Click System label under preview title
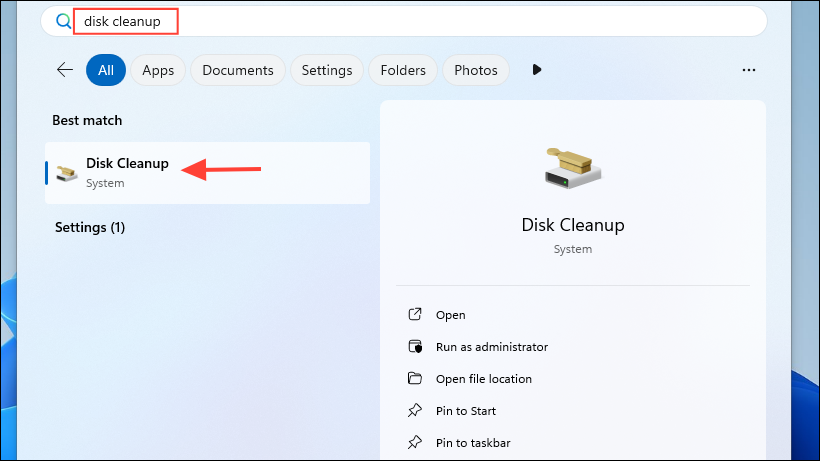 573,249
